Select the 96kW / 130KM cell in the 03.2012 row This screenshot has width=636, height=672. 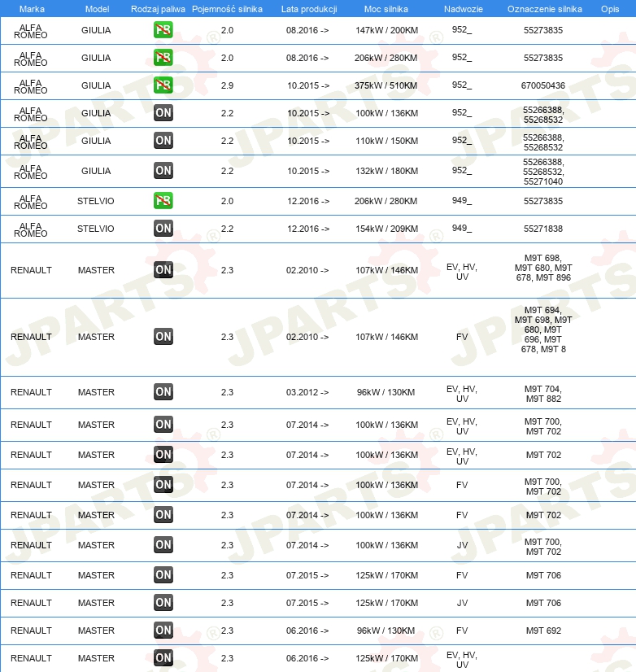pos(386,392)
